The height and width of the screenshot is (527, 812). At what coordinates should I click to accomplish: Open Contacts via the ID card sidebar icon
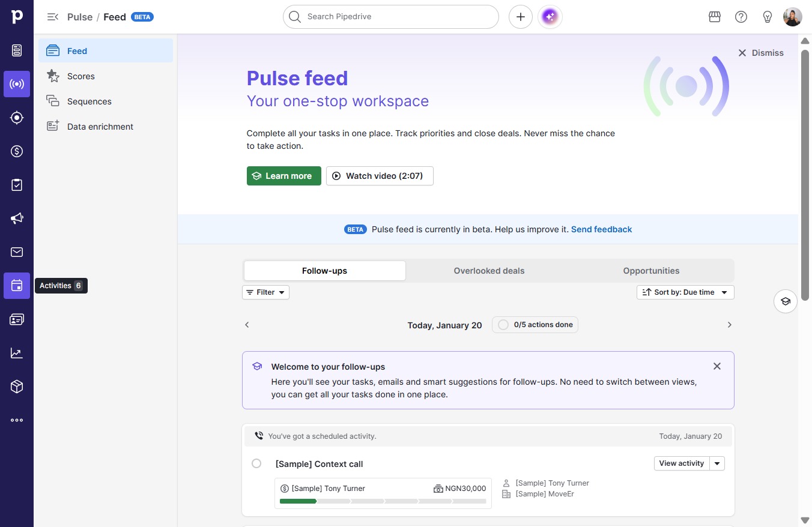(x=17, y=319)
